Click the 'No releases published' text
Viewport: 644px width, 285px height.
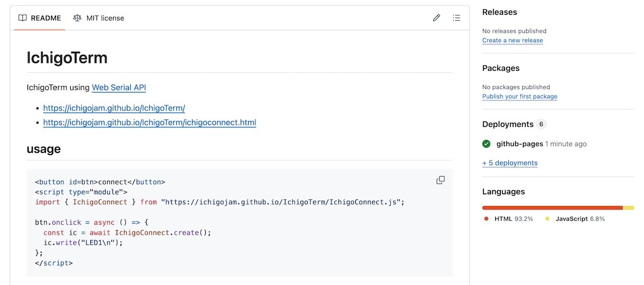(x=514, y=31)
